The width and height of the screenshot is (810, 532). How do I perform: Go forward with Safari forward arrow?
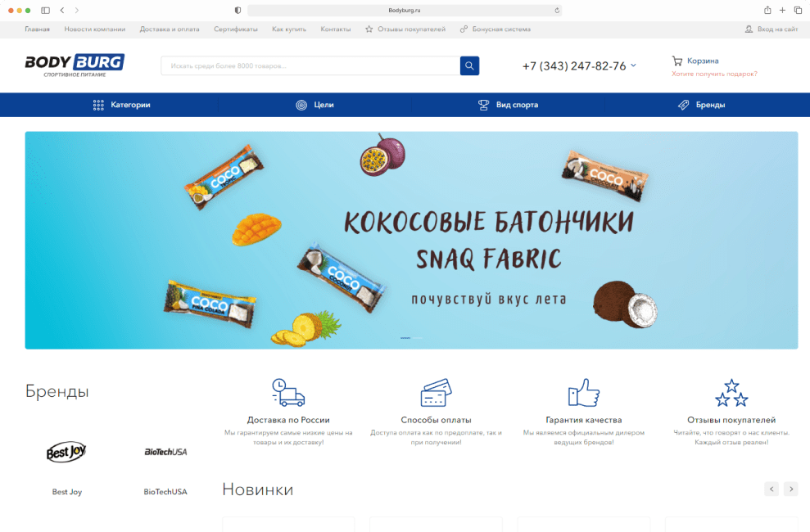point(76,11)
